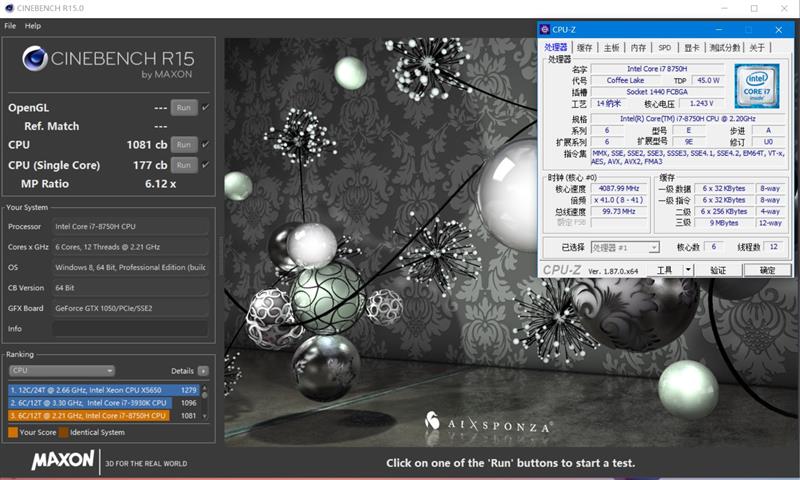Open the File menu in Cinebench

(x=10, y=26)
